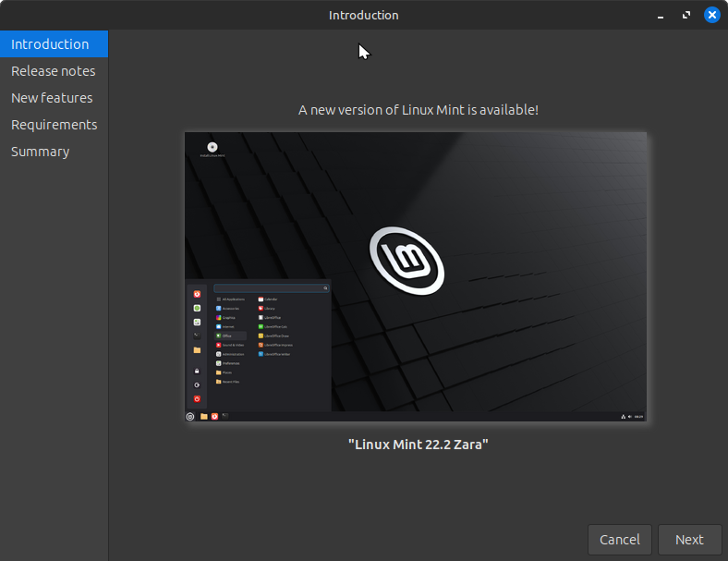Open the Release notes page
The image size is (728, 561).
[x=54, y=71]
